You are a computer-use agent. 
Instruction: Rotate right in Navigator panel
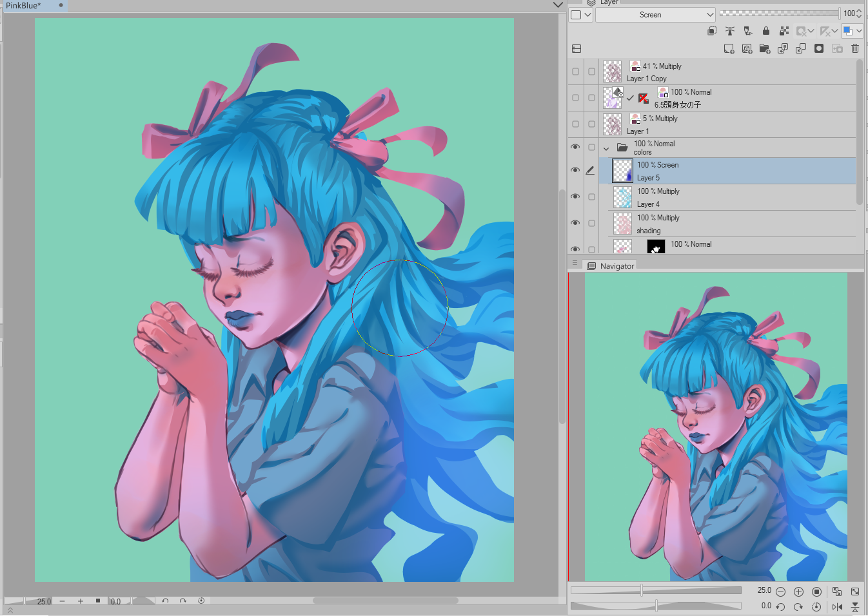798,607
